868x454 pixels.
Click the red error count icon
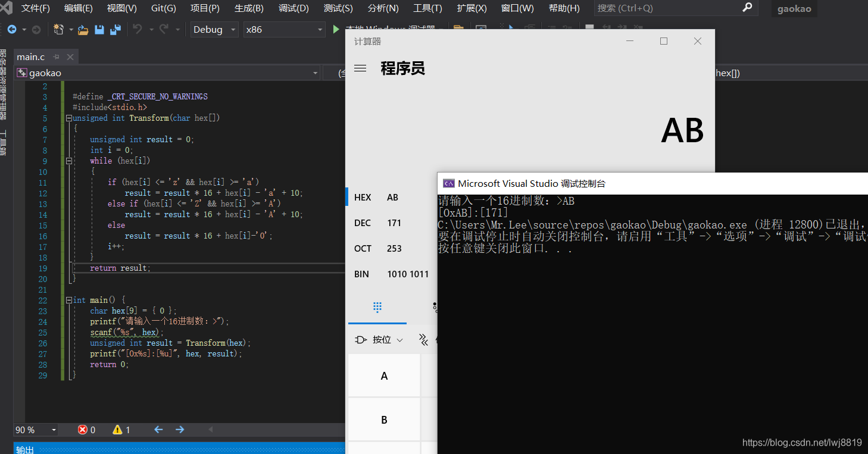pos(83,430)
